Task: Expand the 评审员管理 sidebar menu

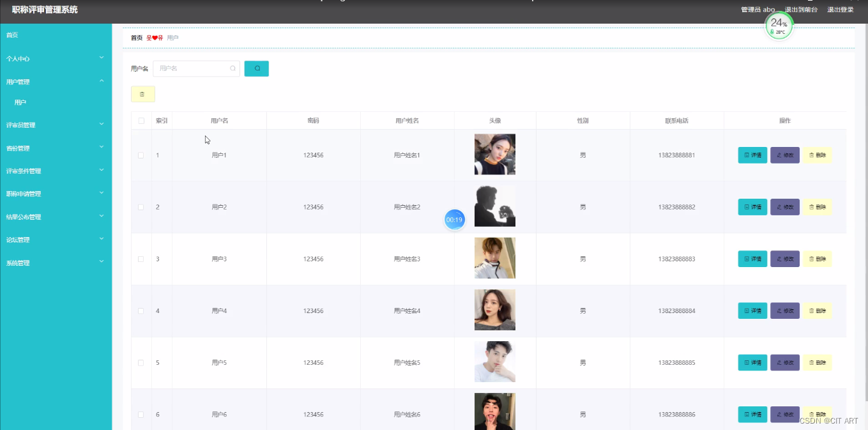Action: click(x=56, y=125)
